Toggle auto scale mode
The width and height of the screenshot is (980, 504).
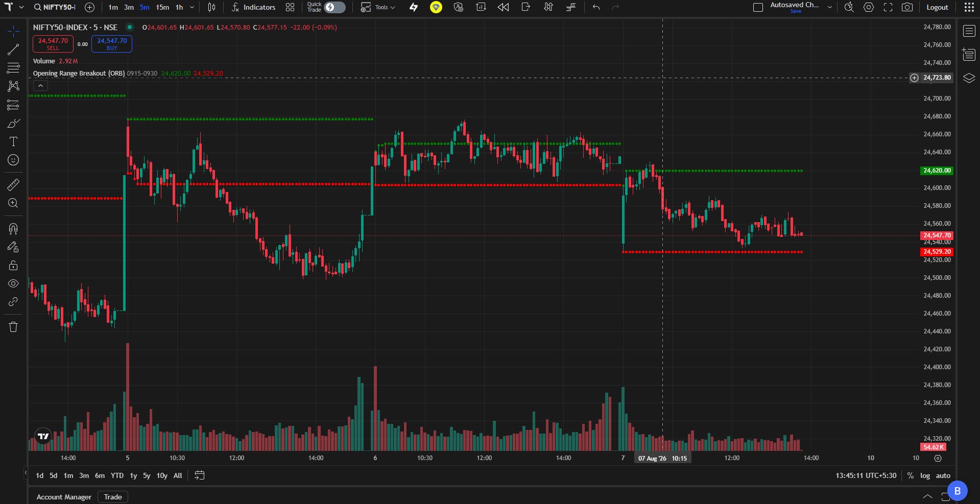(943, 475)
